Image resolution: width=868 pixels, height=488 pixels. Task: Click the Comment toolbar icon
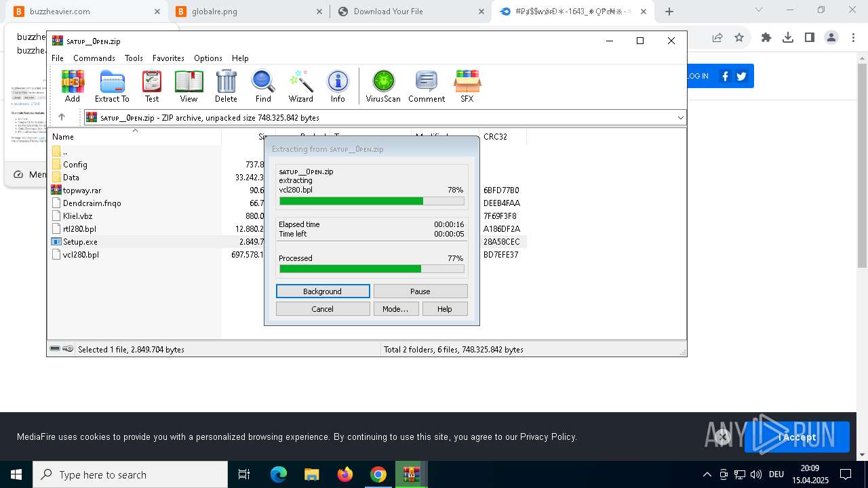[x=427, y=86]
